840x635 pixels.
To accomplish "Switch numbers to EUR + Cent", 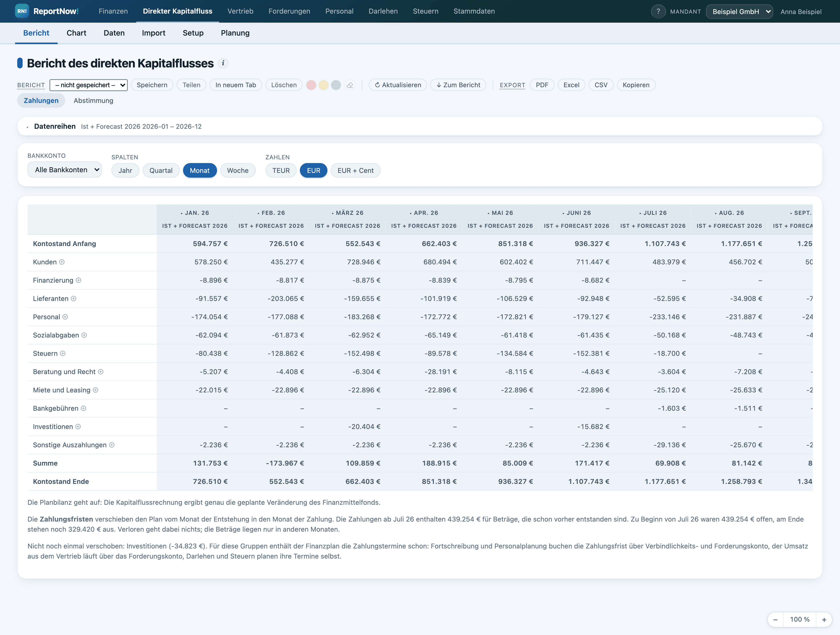I will click(x=355, y=170).
